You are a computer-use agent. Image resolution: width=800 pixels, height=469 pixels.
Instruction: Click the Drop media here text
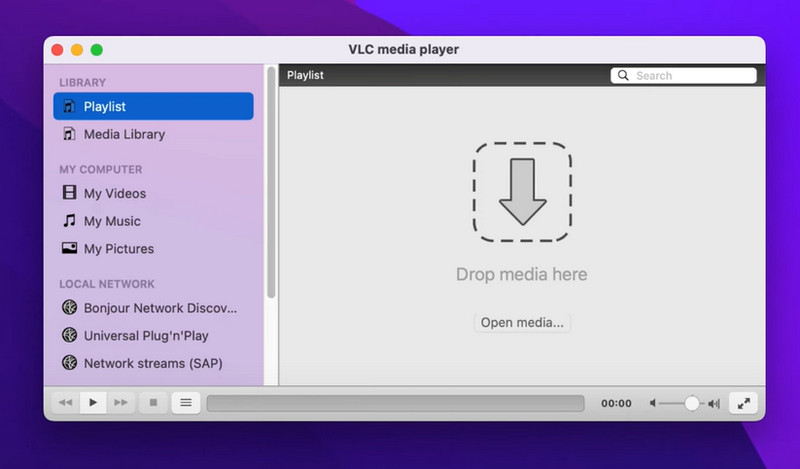(x=521, y=274)
